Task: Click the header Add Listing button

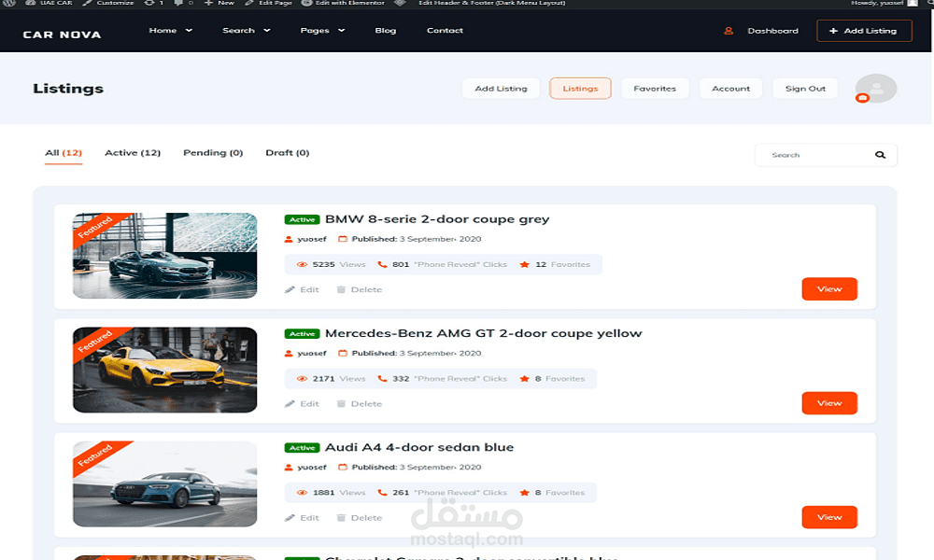Action: pyautogui.click(x=864, y=31)
